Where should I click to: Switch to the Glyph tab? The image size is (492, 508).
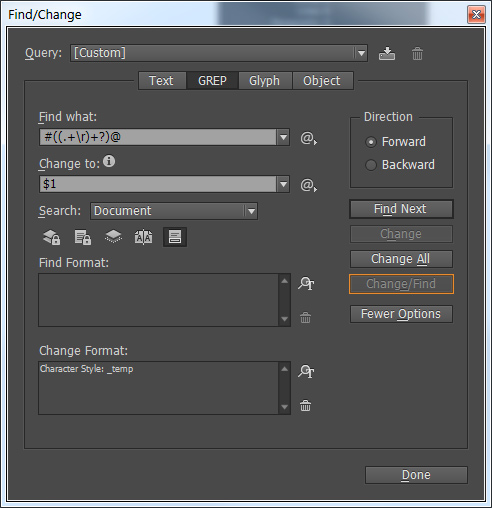265,81
